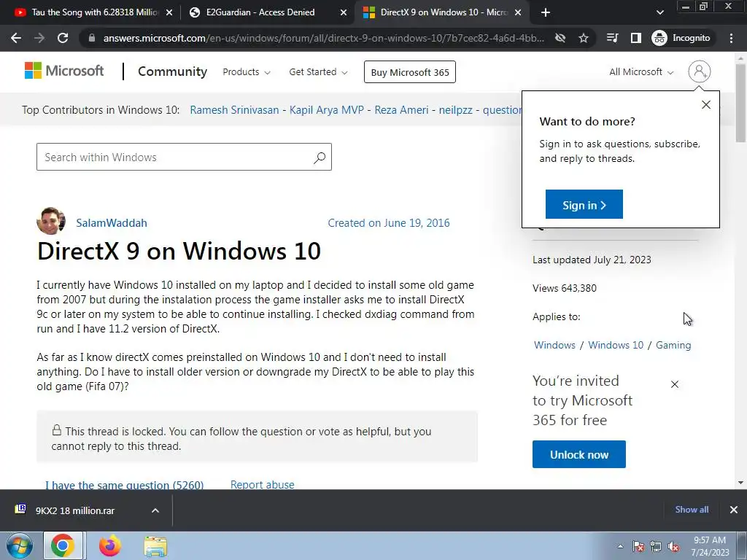The height and width of the screenshot is (560, 747).
Task: Click the lock icon in the address bar
Action: point(92,38)
